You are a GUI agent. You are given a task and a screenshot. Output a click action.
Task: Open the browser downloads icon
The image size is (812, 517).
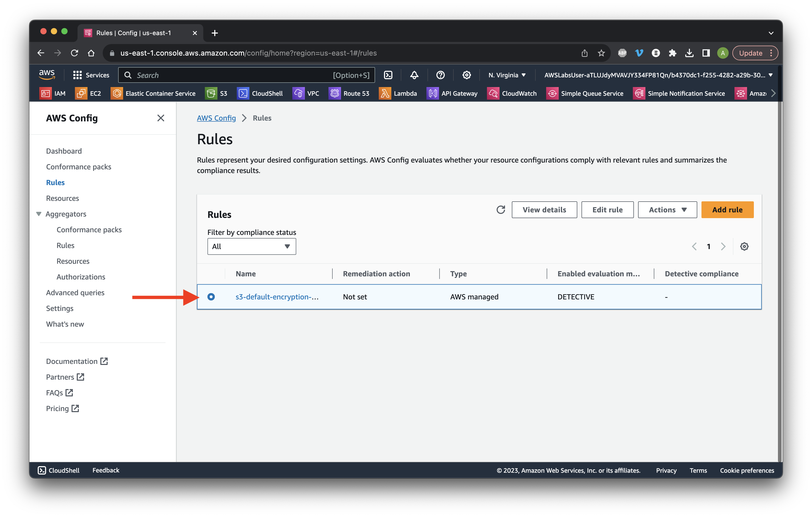click(689, 53)
